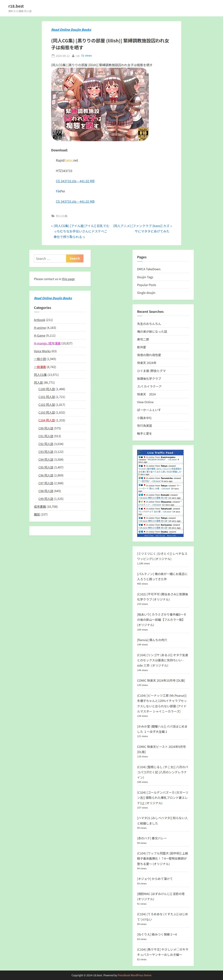Open popular post COMIC 快楽天 2024年10月号
This screenshot has width=223, height=980.
click(x=161, y=681)
